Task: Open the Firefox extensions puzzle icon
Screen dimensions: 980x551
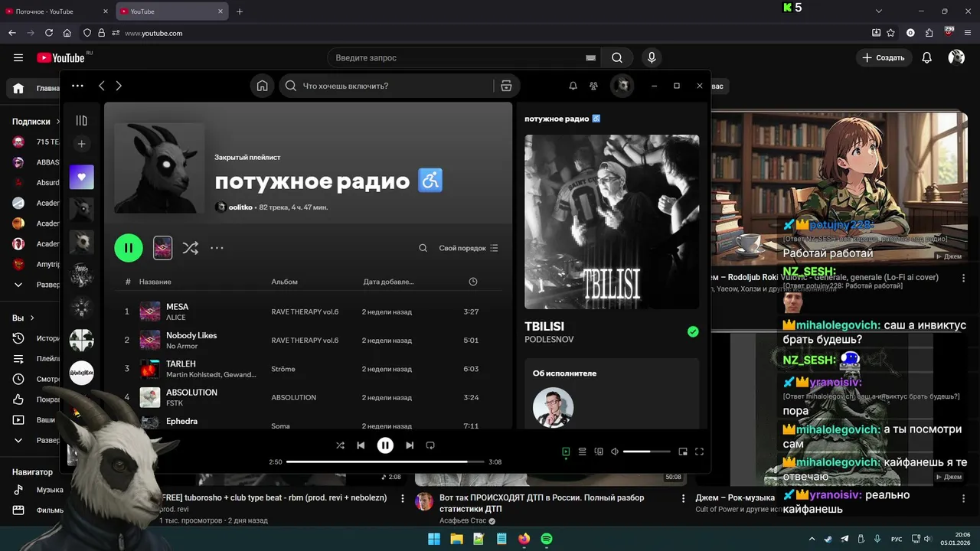Action: [x=929, y=33]
